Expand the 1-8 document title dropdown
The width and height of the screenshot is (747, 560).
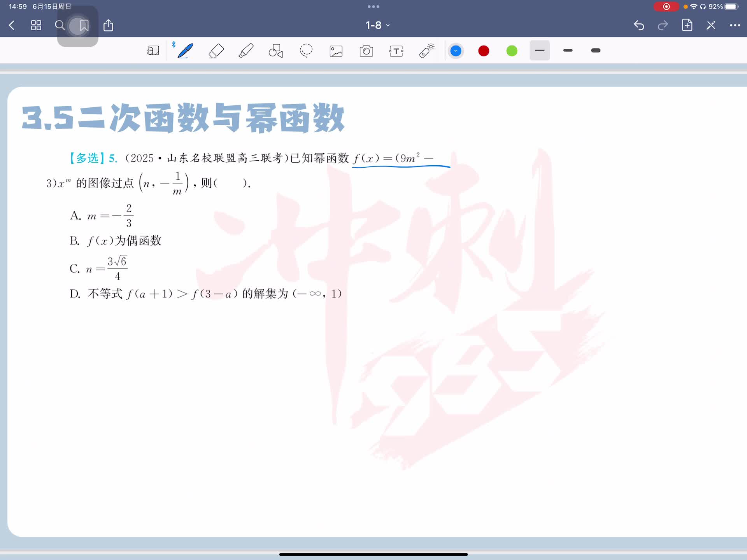[377, 25]
